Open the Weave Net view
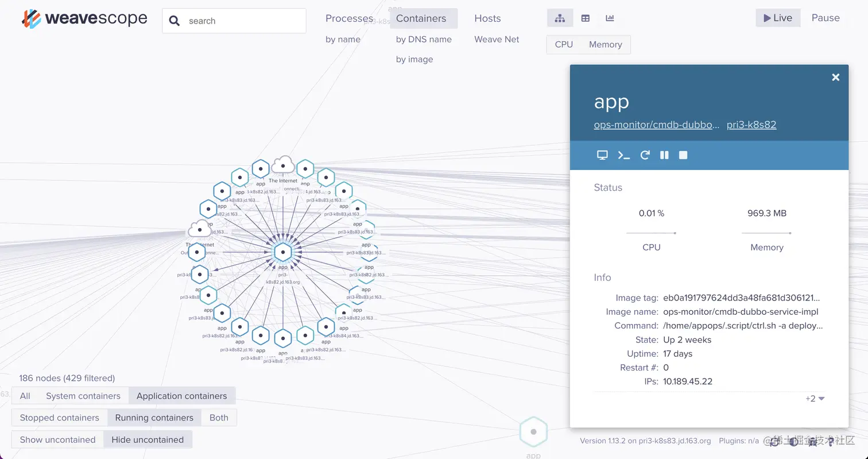 (497, 39)
